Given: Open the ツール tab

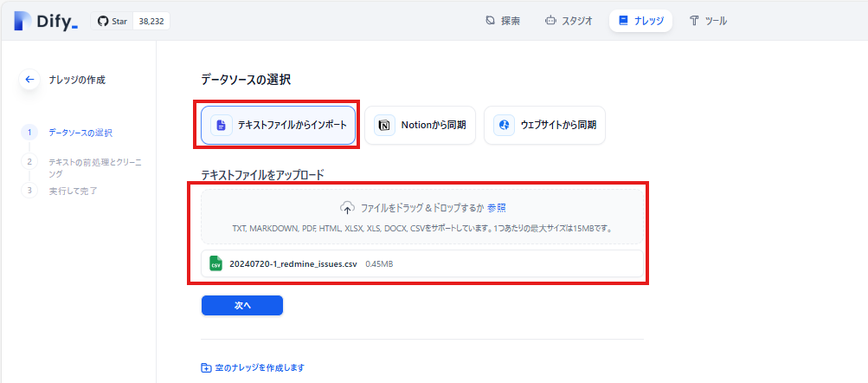Looking at the screenshot, I should click(709, 21).
